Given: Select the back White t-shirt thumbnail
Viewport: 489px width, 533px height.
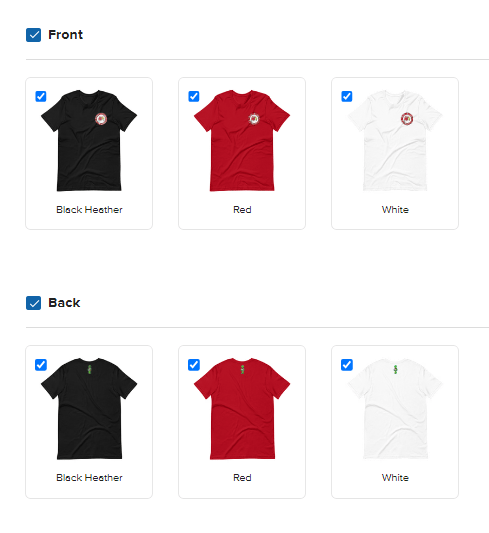Looking at the screenshot, I should click(x=395, y=409).
